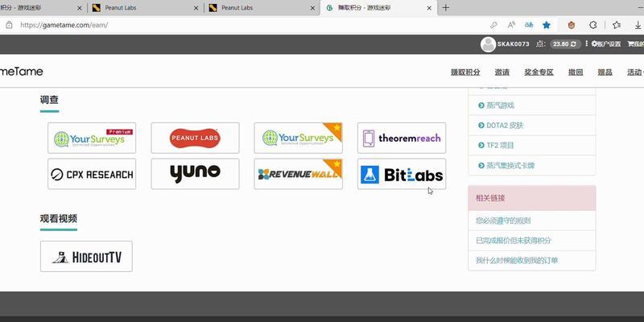Image resolution: width=644 pixels, height=322 pixels.
Task: Open 赠品 in the navigation menu
Action: [605, 72]
